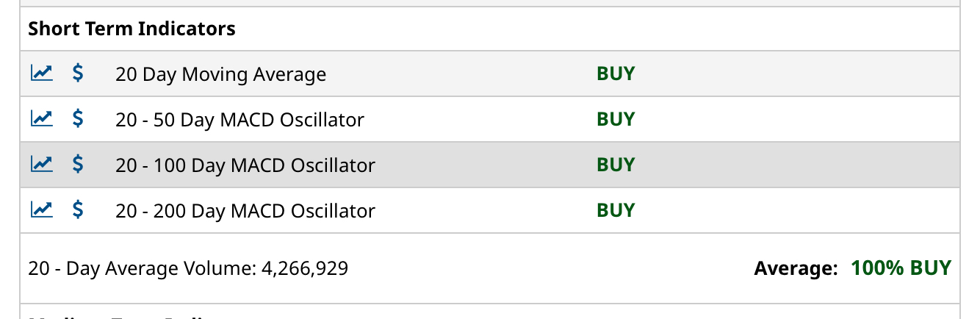980x319 pixels.
Task: Click dollar icon for 20 - 50 Day MACD
Action: [78, 118]
